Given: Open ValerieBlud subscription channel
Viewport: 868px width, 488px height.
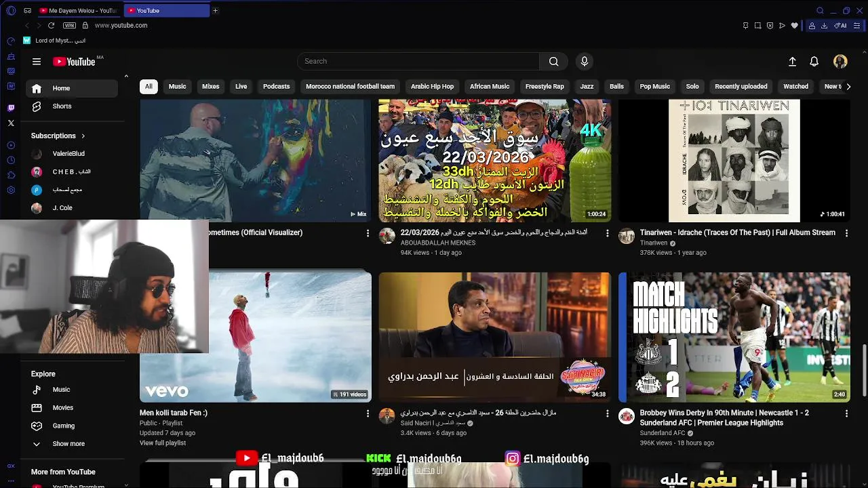Looking at the screenshot, I should [x=72, y=154].
